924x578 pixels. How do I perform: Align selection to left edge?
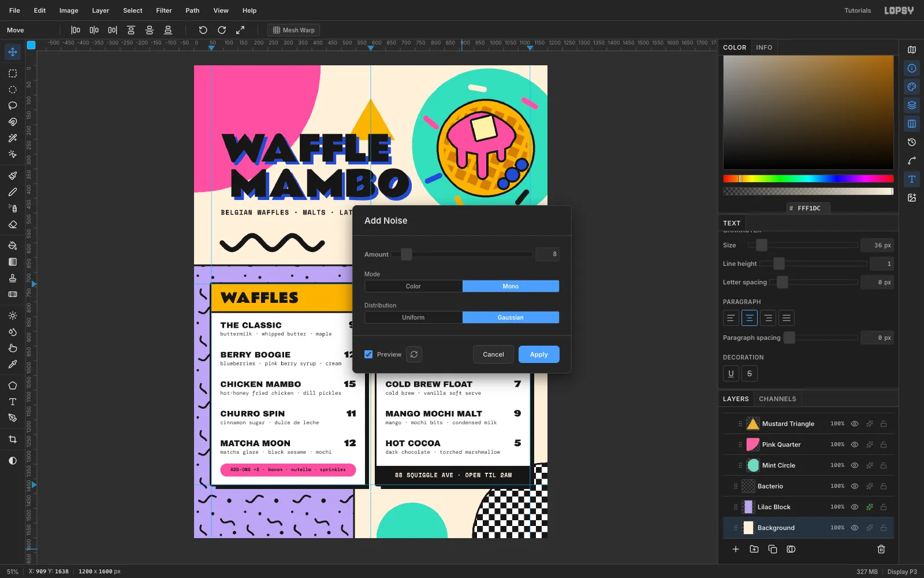[76, 30]
